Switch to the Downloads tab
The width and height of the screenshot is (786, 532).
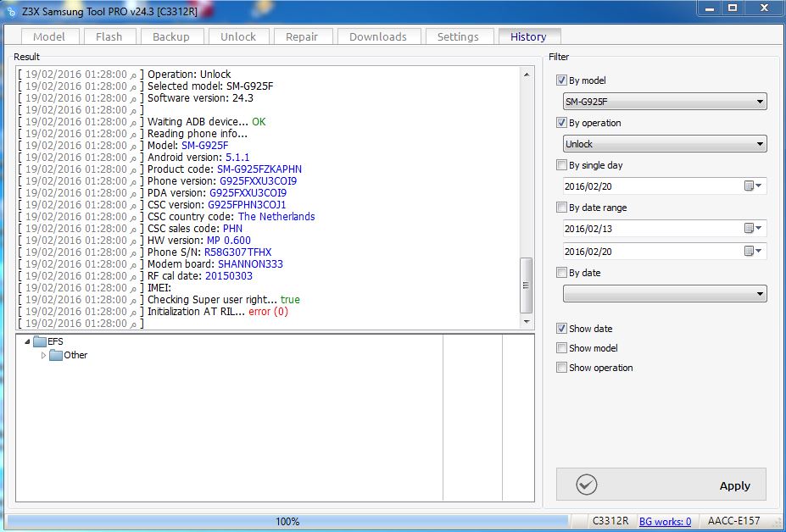[x=378, y=36]
